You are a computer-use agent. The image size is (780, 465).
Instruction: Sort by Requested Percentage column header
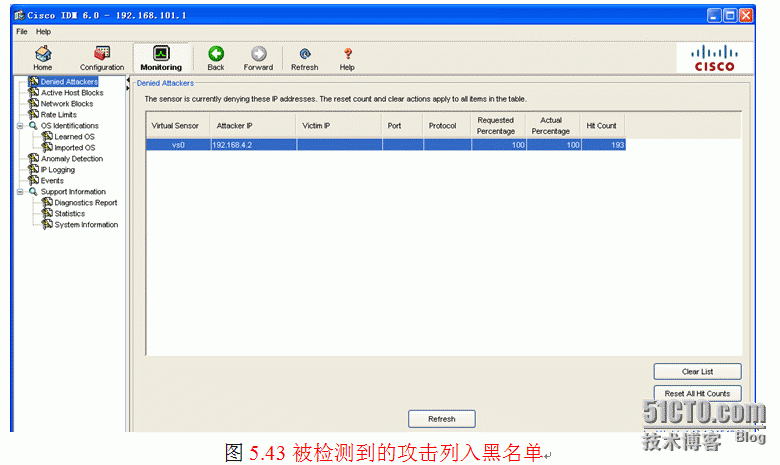[x=498, y=126]
